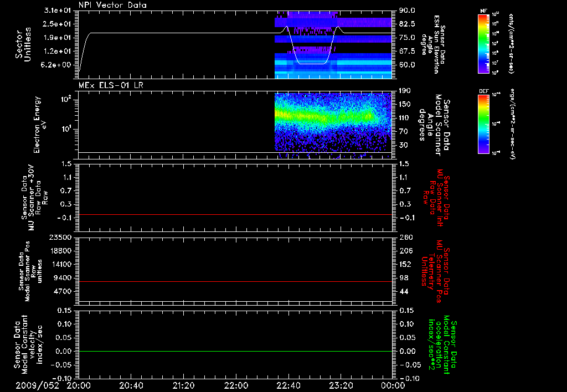Click the '2.5e+01' sector tick value
Viewport: 567px width, 392px height.
point(58,24)
